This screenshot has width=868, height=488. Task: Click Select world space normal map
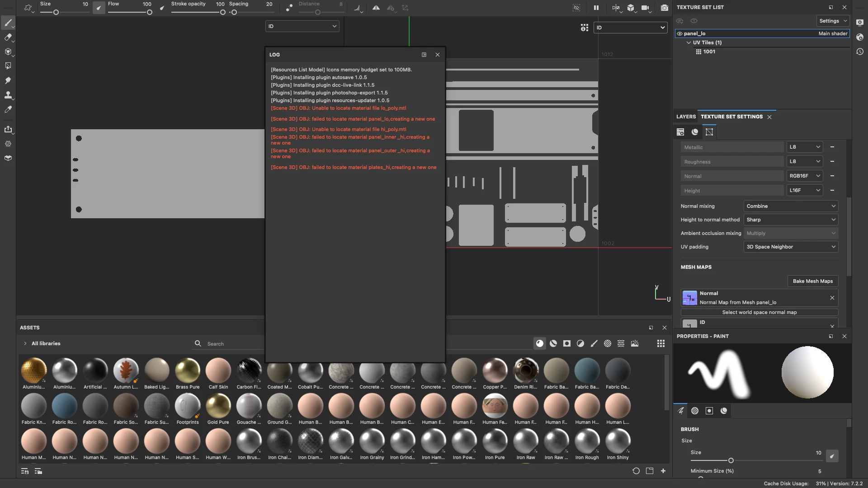point(759,312)
